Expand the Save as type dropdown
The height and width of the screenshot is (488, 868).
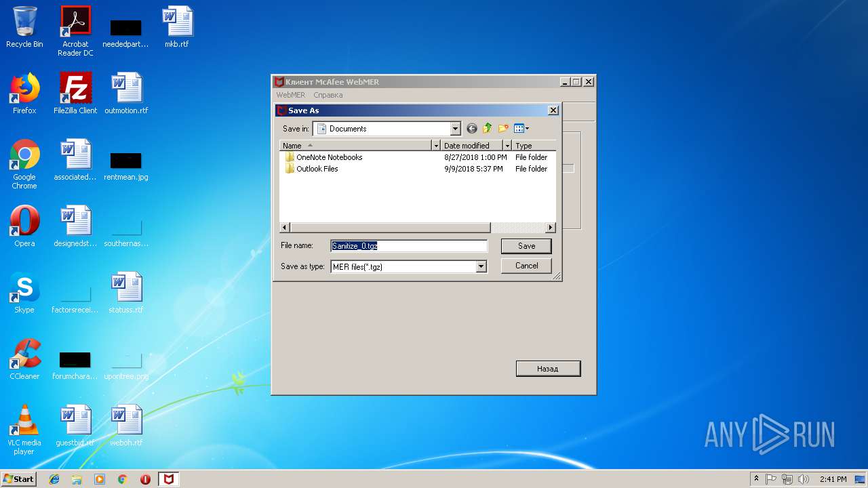click(x=481, y=267)
